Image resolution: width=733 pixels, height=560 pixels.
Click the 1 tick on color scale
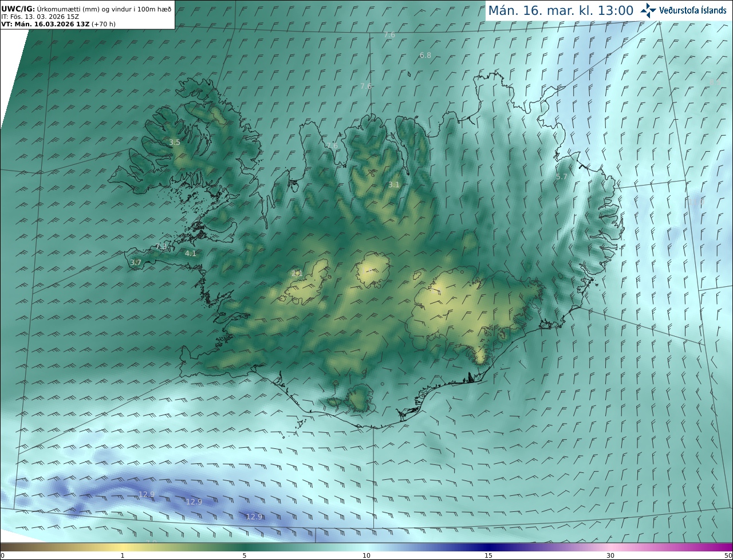[123, 555]
